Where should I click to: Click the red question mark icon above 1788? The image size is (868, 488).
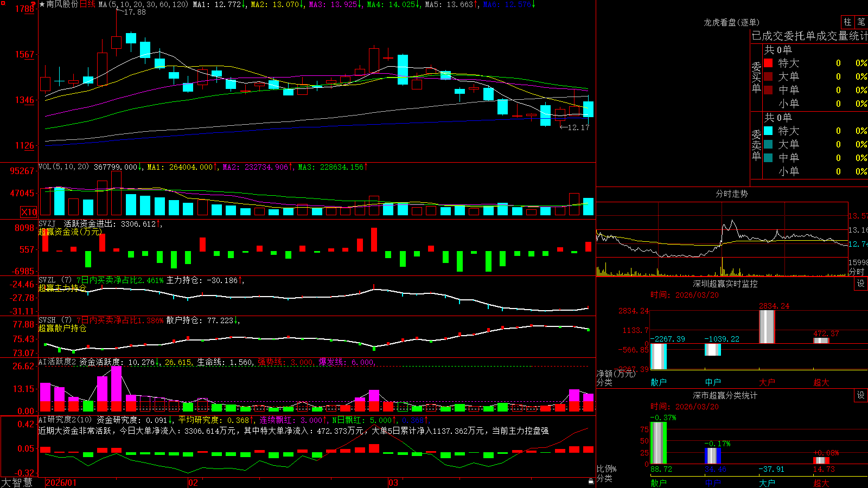[x=34, y=3]
